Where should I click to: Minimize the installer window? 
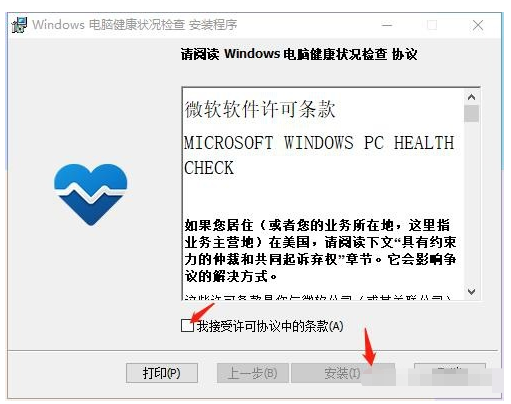[x=387, y=25]
